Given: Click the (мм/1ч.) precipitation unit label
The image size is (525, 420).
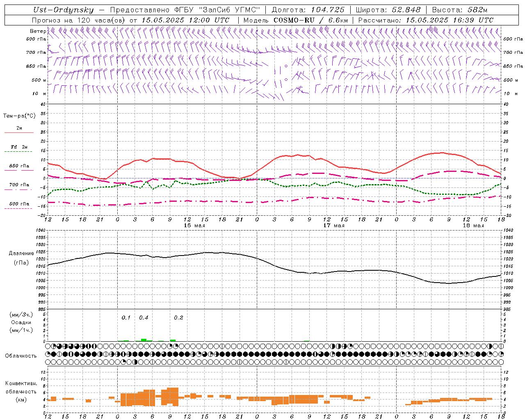Looking at the screenshot, I should 21,330.
